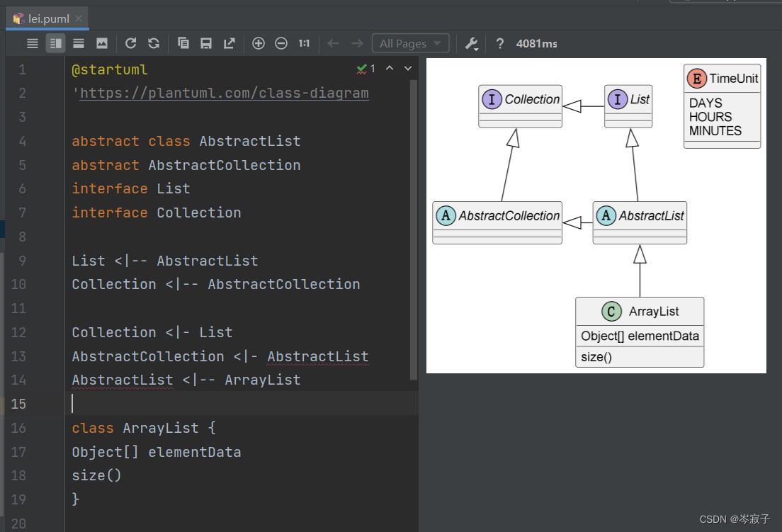Save diagram using the floppy disk icon

click(206, 44)
